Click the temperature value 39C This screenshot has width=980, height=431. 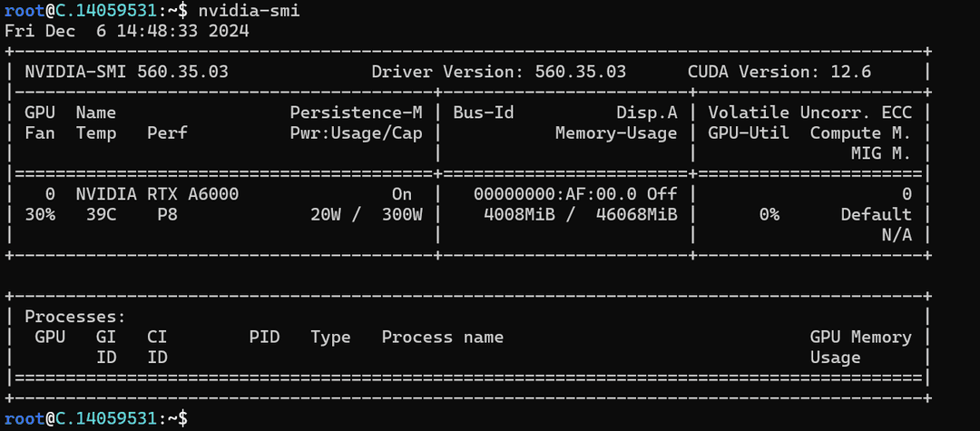pos(102,215)
